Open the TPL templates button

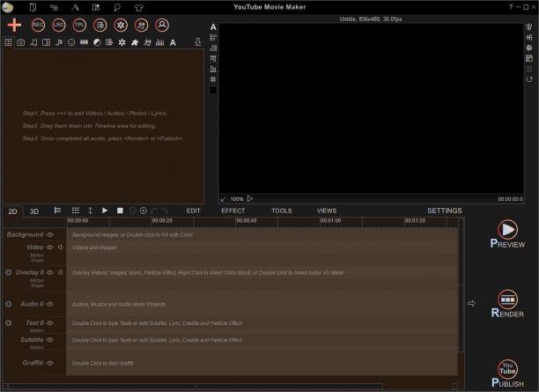point(79,25)
